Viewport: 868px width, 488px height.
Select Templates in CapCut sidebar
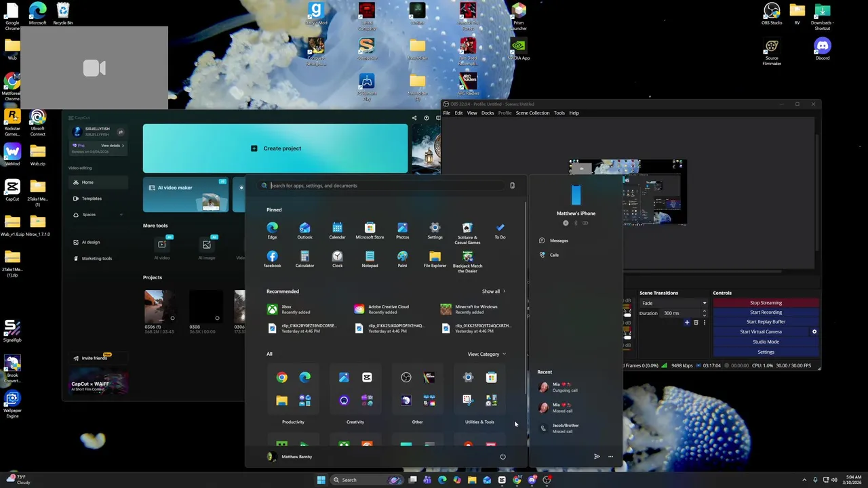(98, 199)
